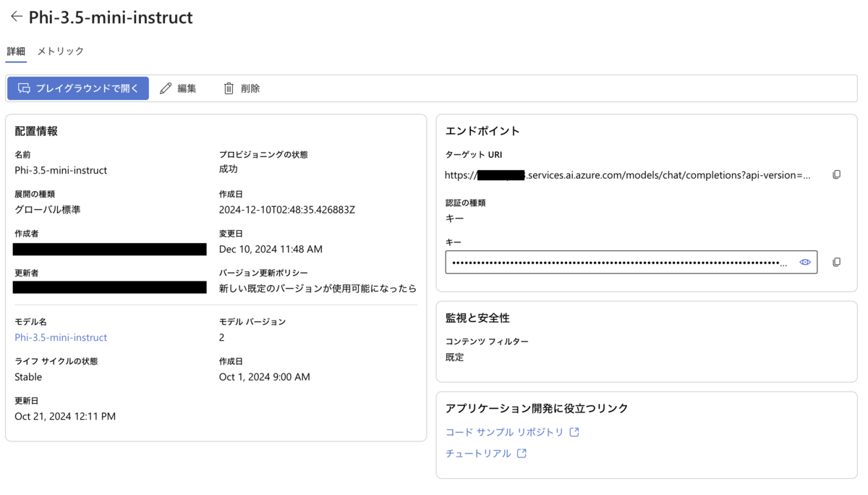
Task: Open the Phi-3.5-mini-instruct model name link
Action: point(61,337)
